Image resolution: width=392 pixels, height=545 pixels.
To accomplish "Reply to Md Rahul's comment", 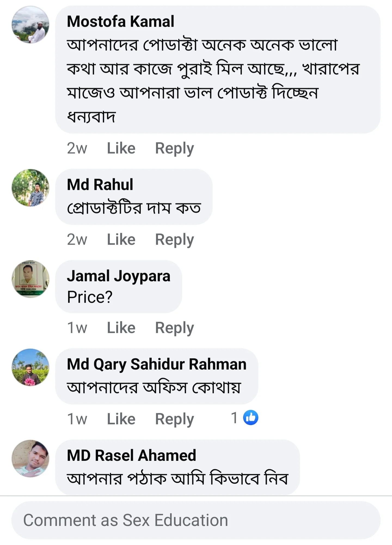I will 174,239.
